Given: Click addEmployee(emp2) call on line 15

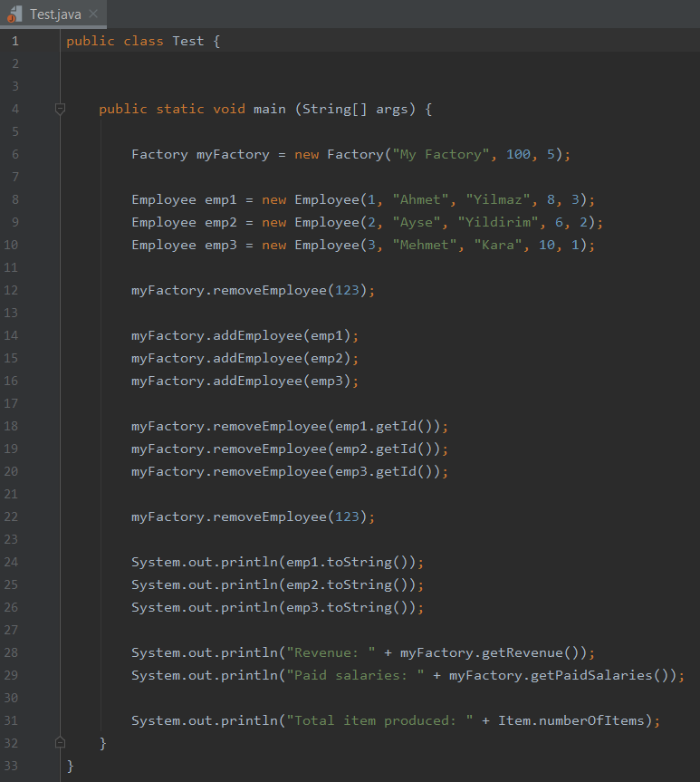Looking at the screenshot, I should click(282, 358).
